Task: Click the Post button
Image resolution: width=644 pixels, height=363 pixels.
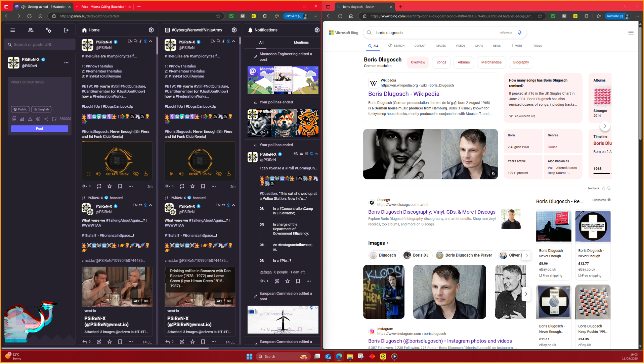Action: (40, 128)
